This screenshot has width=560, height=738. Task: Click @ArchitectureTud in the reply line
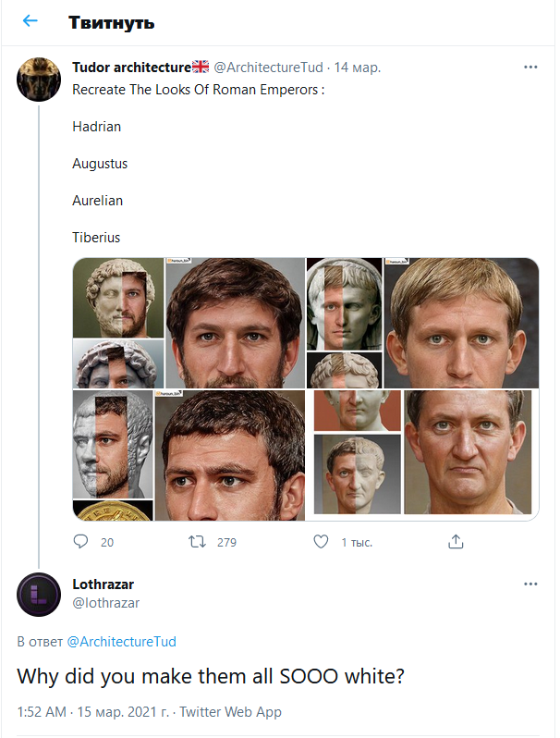point(121,642)
